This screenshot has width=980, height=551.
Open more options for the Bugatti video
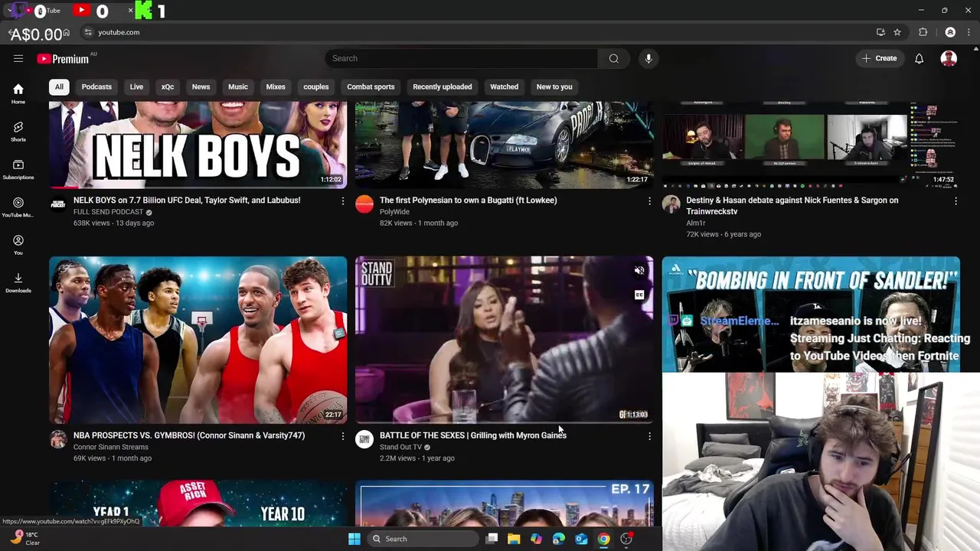click(x=649, y=201)
